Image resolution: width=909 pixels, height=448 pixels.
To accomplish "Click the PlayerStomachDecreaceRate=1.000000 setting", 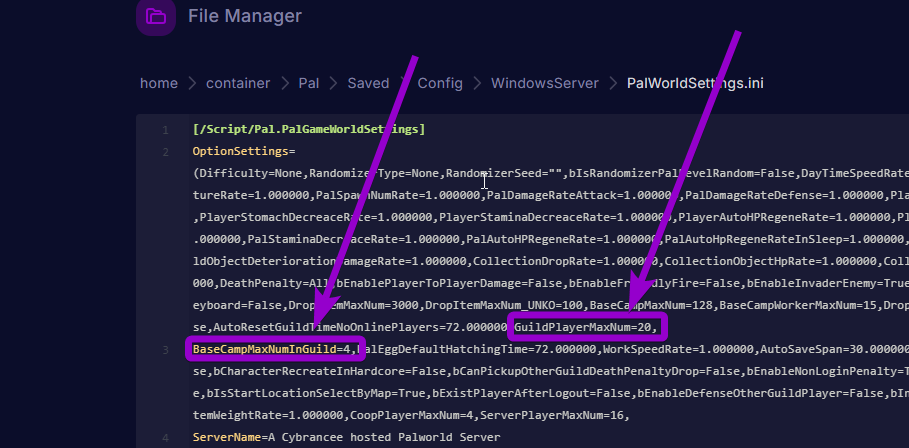I will pos(315,217).
